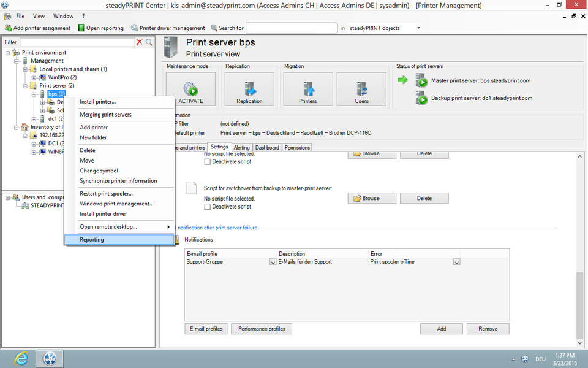Choose Reporting in the context menu
The image size is (588, 368).
(119, 240)
